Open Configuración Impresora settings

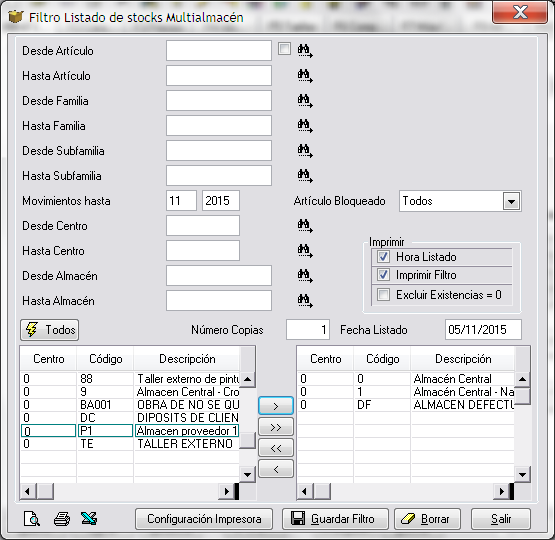(x=204, y=519)
